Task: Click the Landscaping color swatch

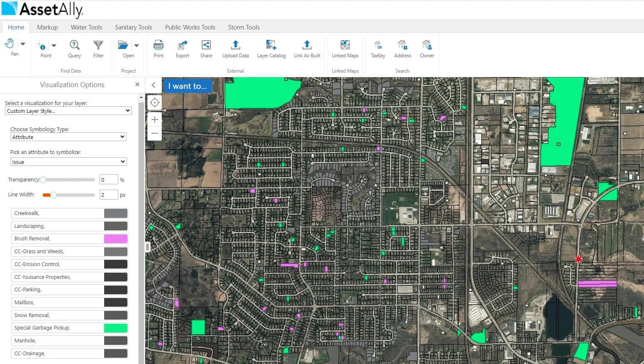Action: point(116,226)
